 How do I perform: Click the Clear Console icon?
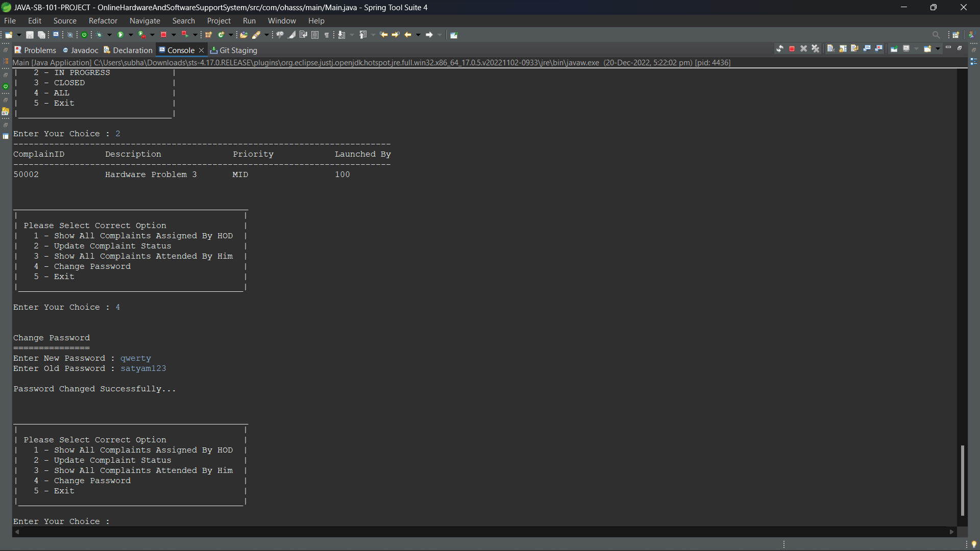pyautogui.click(x=830, y=49)
